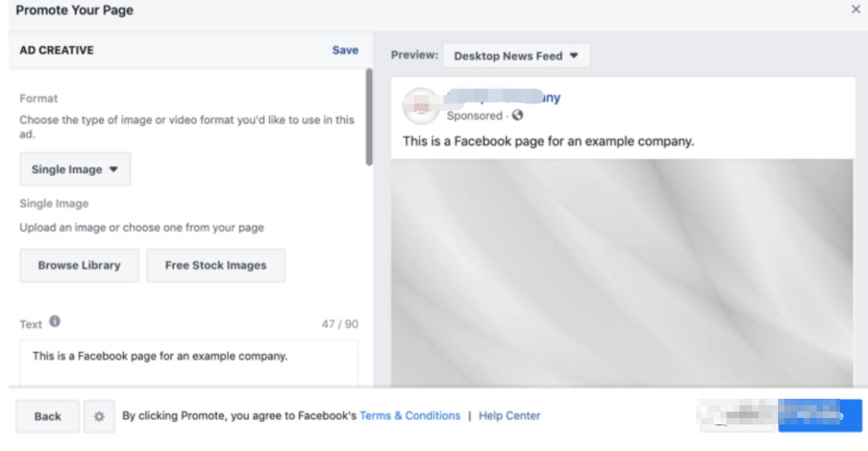The height and width of the screenshot is (451, 868).
Task: Click the 'Sponsored' label in preview
Action: (474, 116)
